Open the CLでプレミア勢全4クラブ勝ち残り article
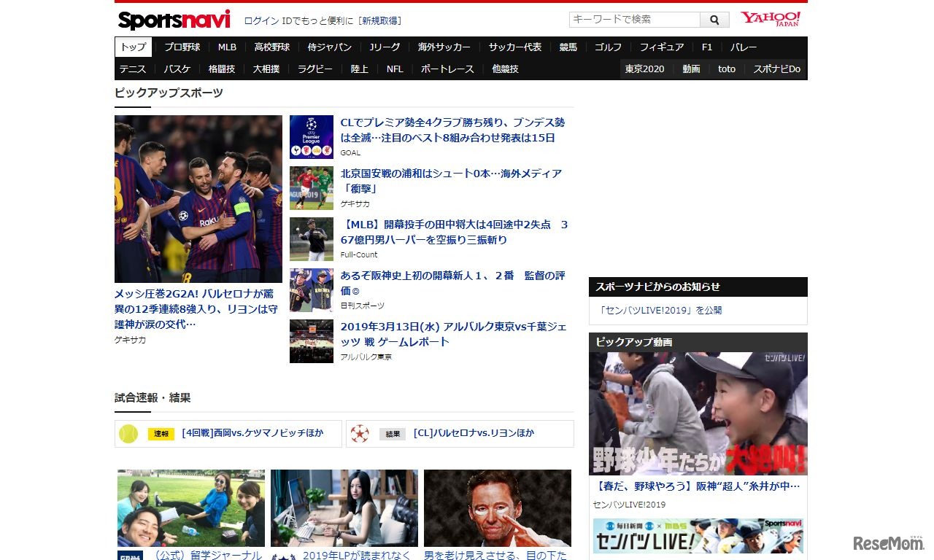Image resolution: width=934 pixels, height=560 pixels. tap(452, 130)
